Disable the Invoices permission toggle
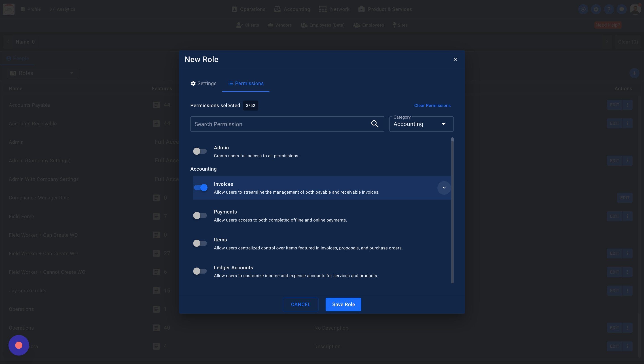The height and width of the screenshot is (364, 644). tap(201, 188)
